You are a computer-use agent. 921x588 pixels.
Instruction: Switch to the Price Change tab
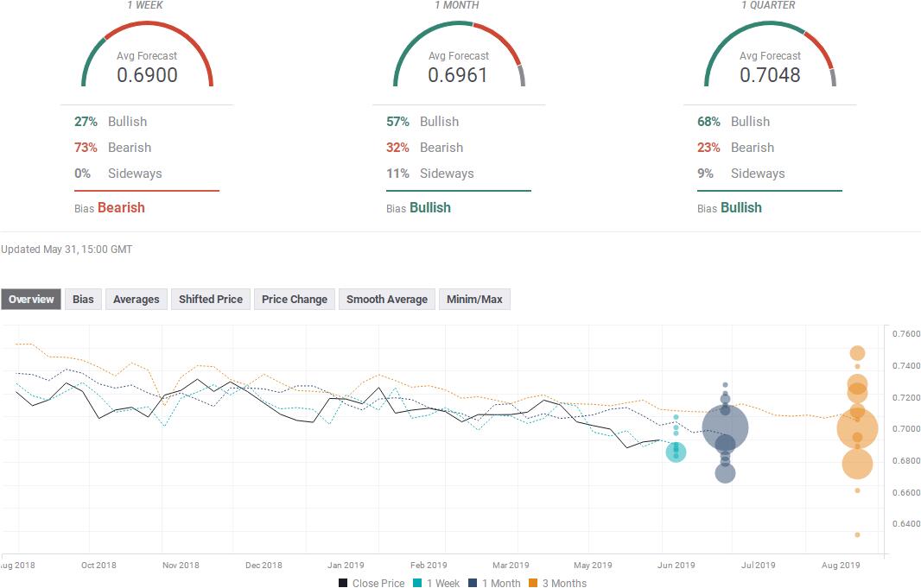coord(295,300)
